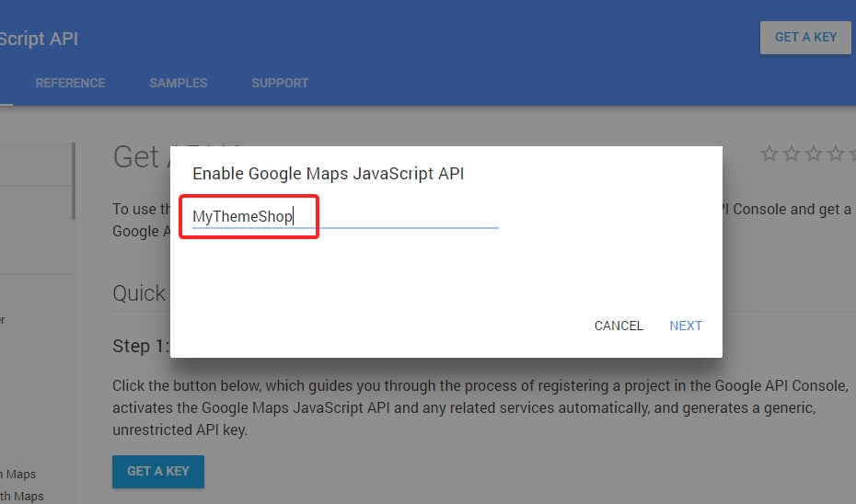Click CANCEL in the dialog
Screen dimensions: 856x504
click(619, 326)
